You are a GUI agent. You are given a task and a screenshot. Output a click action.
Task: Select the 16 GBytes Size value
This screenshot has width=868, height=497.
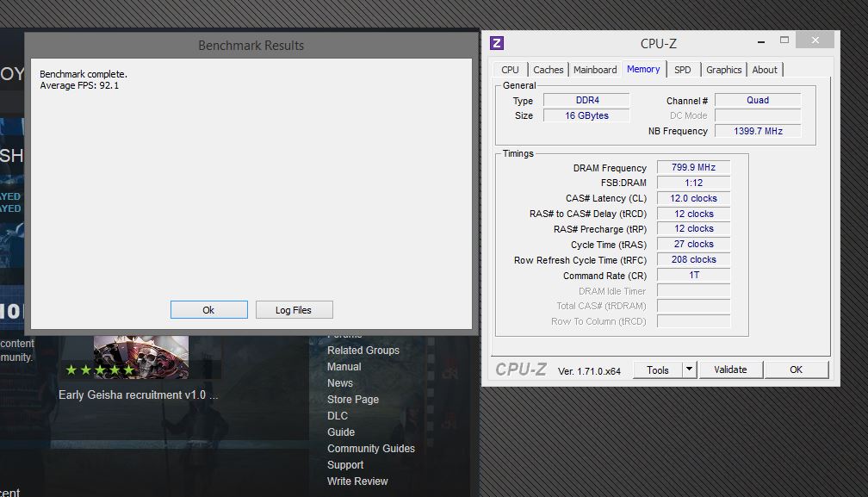click(586, 115)
